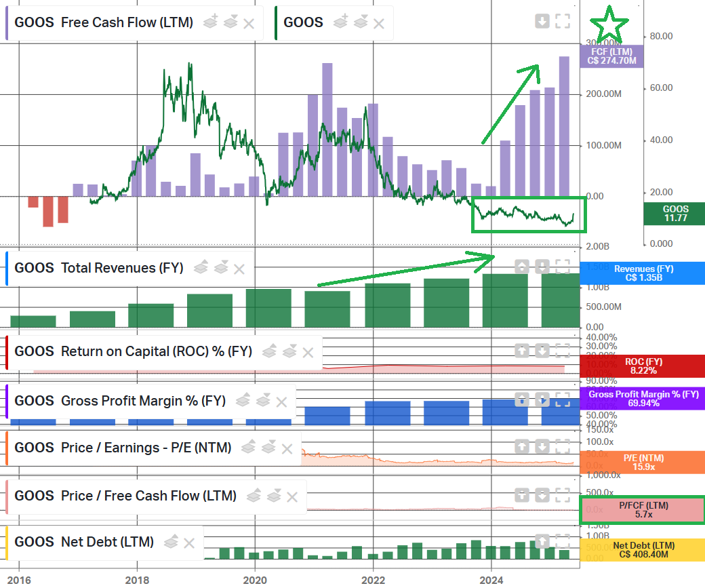Select the GOOS Free Cash Flow (LTM) legend label
This screenshot has width=705, height=588.
[104, 22]
